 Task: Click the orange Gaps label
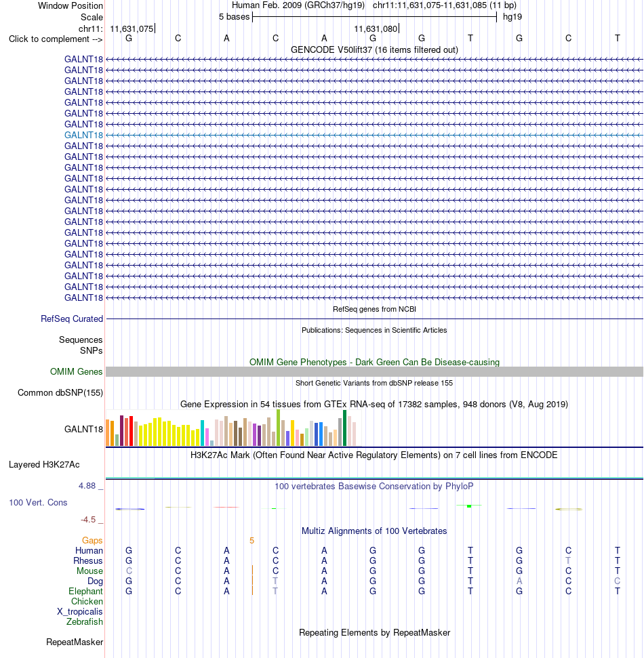click(92, 541)
